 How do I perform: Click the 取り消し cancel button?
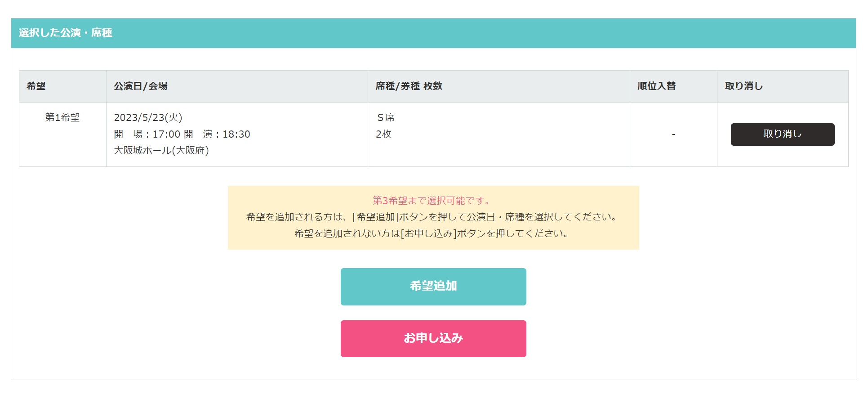(x=782, y=134)
